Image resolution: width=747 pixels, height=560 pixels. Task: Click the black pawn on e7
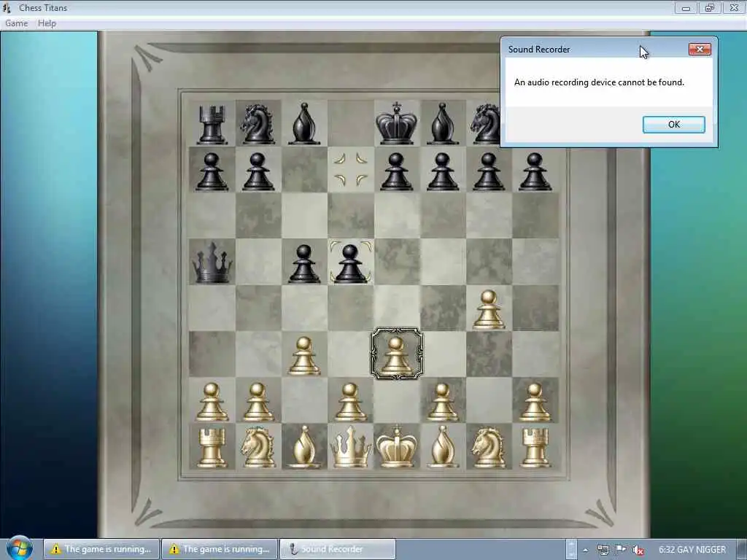click(396, 172)
